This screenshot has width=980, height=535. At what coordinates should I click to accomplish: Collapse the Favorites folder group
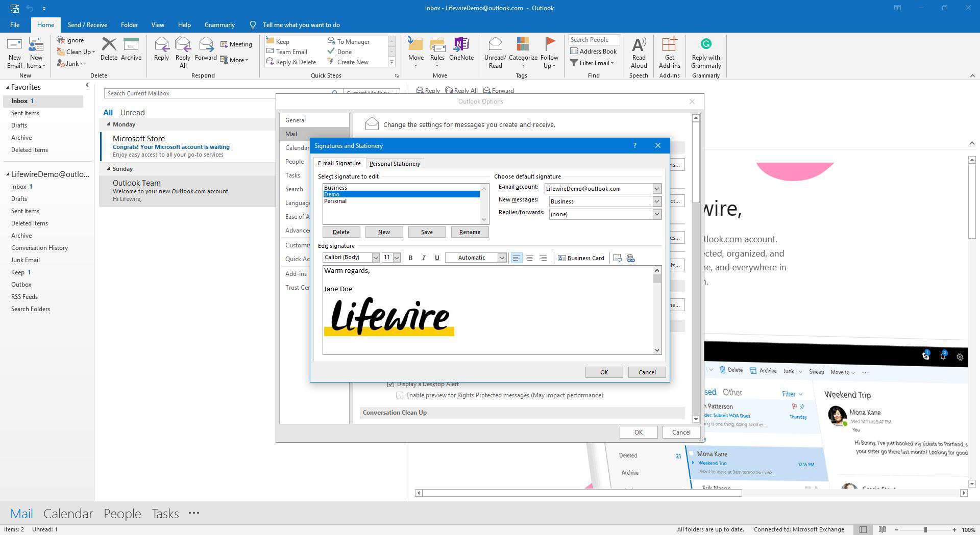click(x=8, y=88)
